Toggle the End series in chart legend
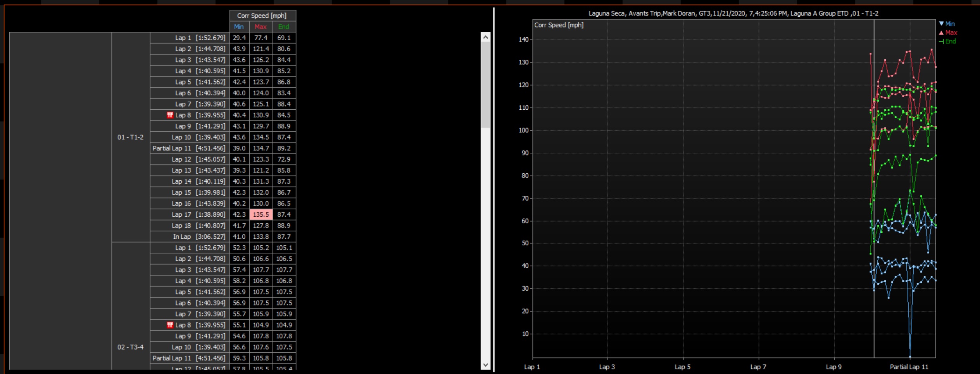The image size is (980, 374). pos(947,41)
